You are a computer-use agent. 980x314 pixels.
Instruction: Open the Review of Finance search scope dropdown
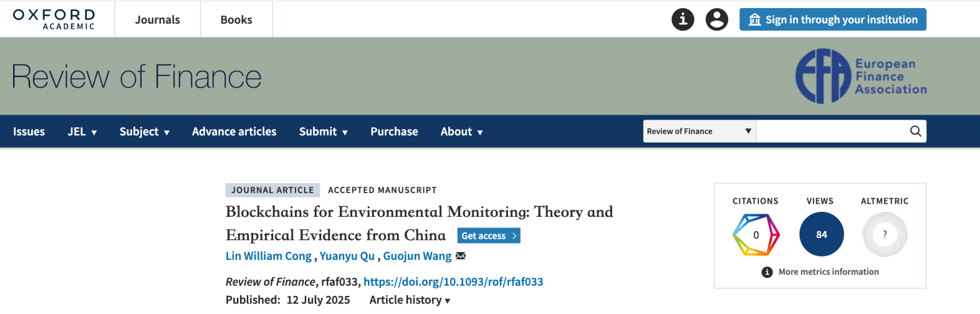click(x=699, y=131)
